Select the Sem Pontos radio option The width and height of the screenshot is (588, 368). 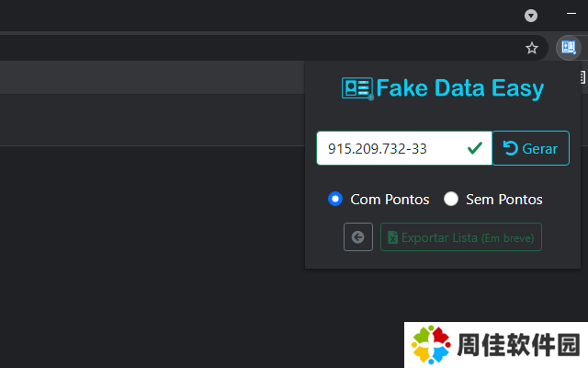[x=451, y=199]
